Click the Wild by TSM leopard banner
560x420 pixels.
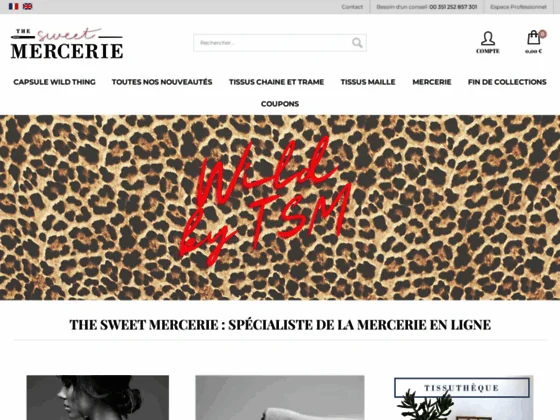coord(280,208)
